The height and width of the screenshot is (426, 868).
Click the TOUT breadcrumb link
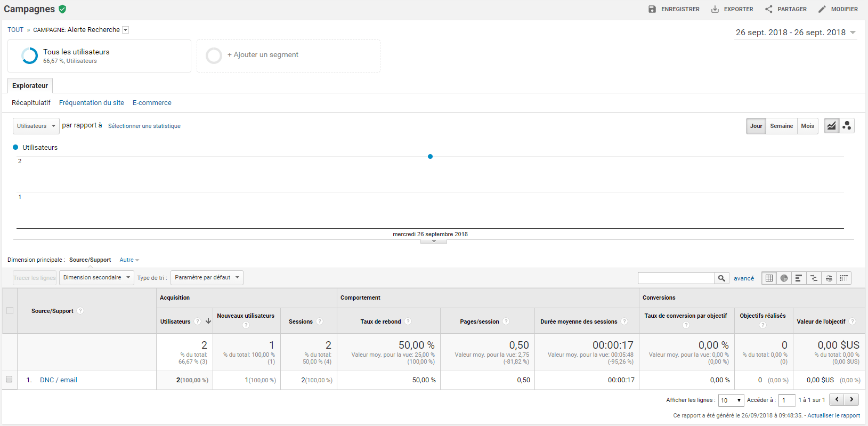pos(15,30)
